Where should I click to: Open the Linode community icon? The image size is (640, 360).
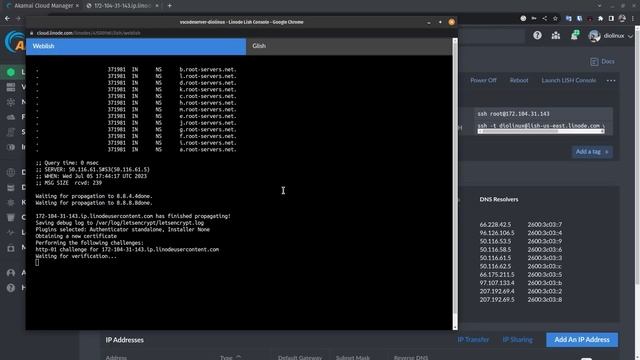click(x=556, y=36)
